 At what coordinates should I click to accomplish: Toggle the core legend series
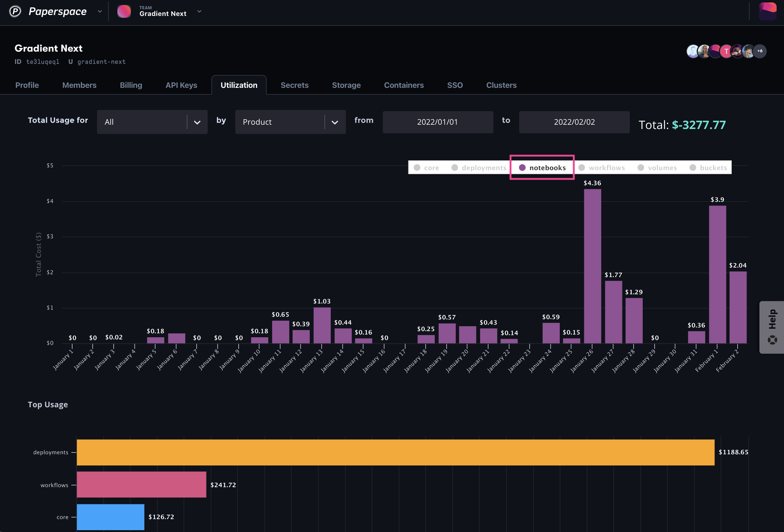point(426,168)
